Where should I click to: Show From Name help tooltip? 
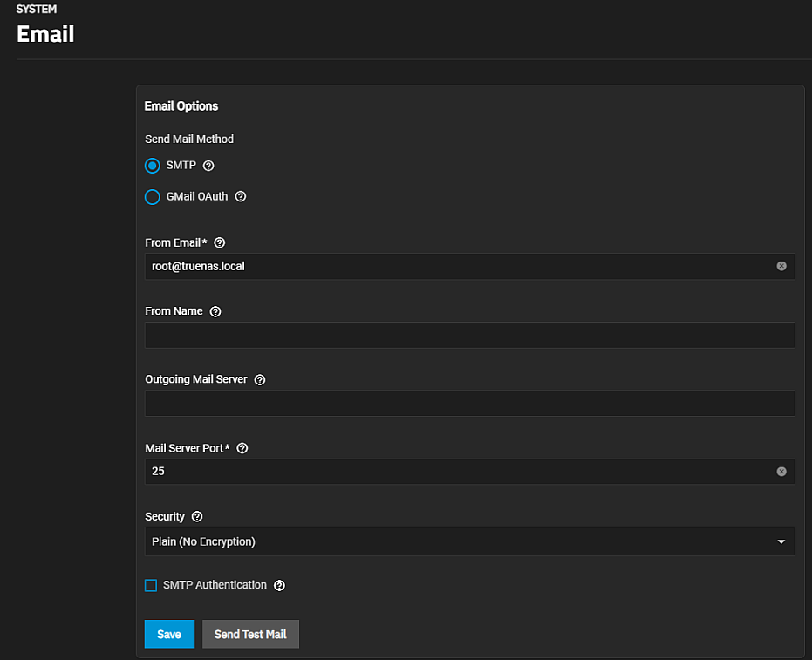[x=215, y=312]
